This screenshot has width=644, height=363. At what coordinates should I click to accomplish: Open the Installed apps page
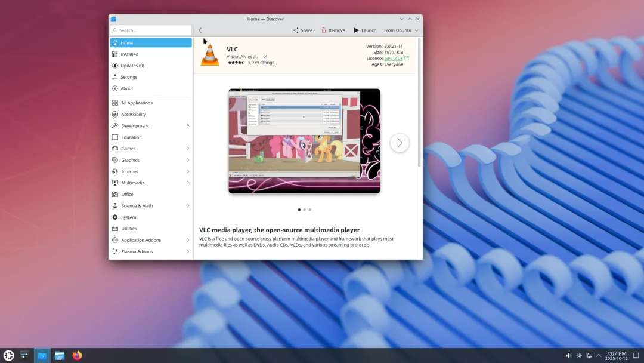point(151,54)
